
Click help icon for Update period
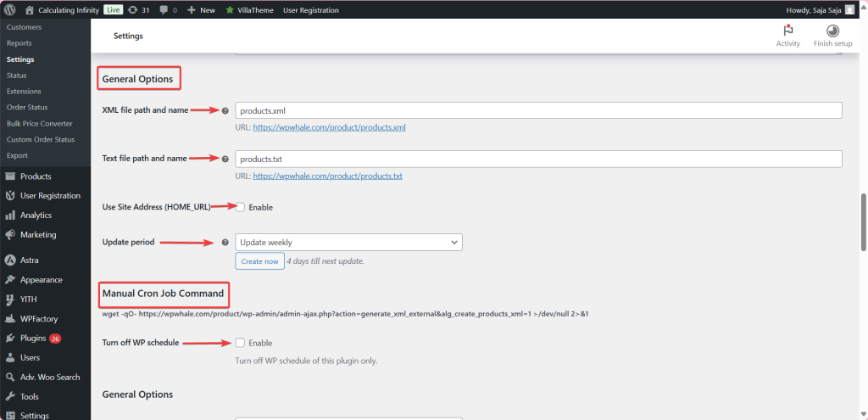point(225,242)
